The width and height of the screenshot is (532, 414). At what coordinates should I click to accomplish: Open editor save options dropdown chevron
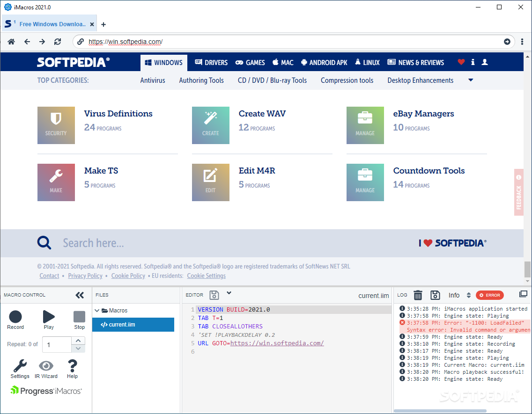[229, 293]
